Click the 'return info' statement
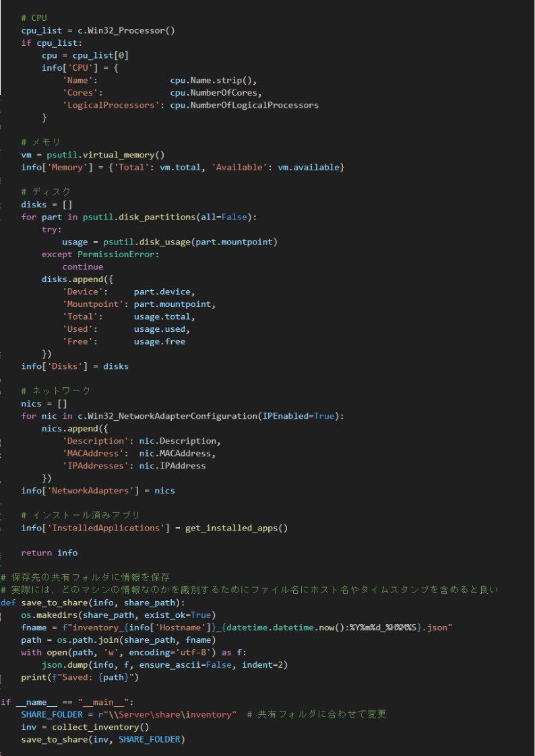 click(49, 553)
